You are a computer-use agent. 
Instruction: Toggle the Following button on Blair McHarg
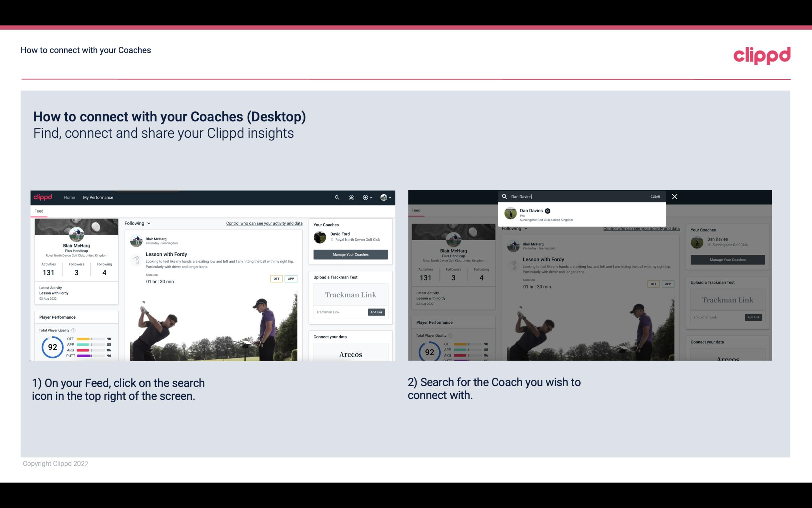(x=137, y=223)
